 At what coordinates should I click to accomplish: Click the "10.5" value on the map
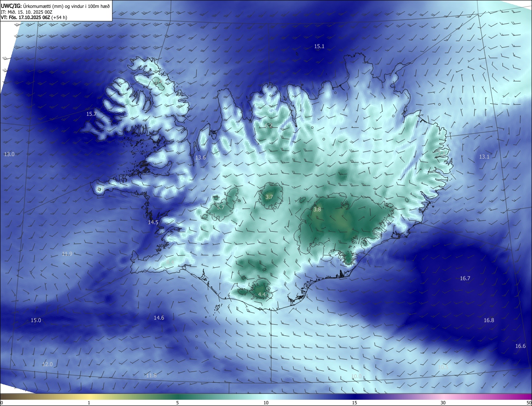(x=443, y=367)
